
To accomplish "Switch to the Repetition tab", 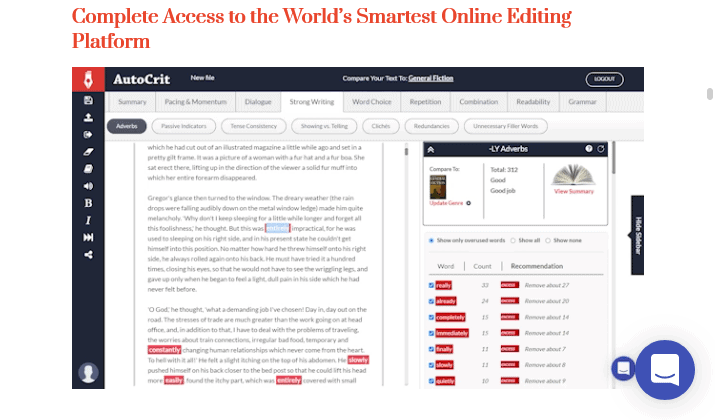I will click(425, 102).
